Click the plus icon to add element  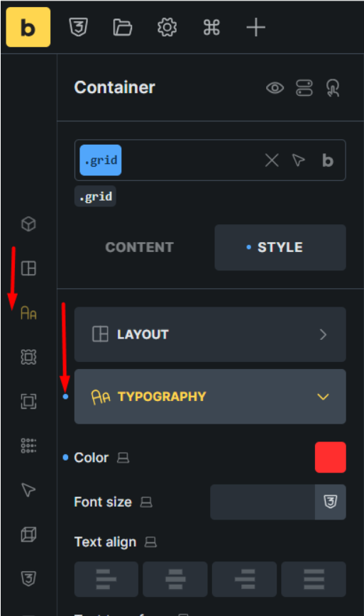click(255, 28)
